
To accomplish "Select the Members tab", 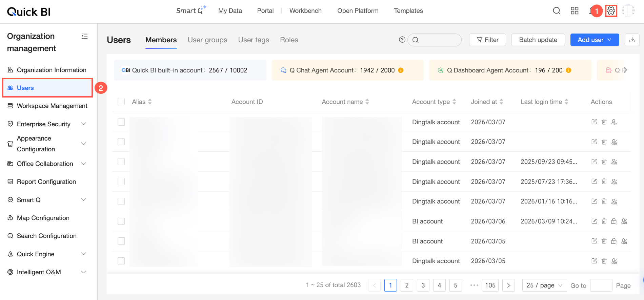I will [x=161, y=40].
